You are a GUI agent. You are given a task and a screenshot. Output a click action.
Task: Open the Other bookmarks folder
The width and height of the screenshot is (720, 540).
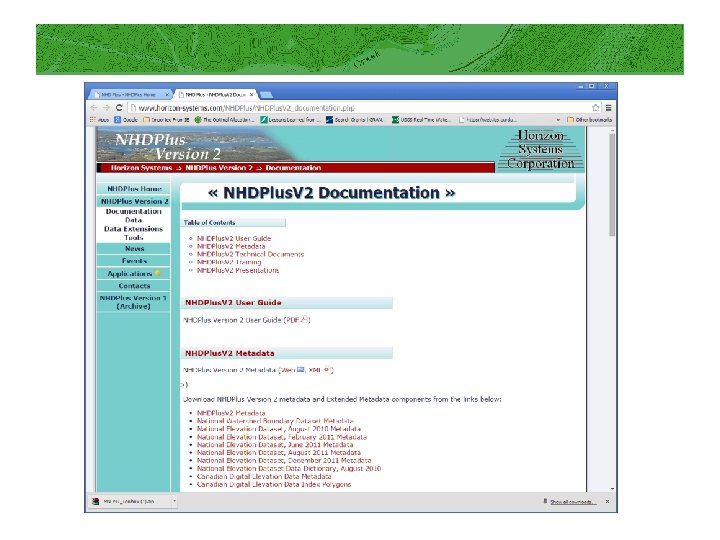[590, 120]
